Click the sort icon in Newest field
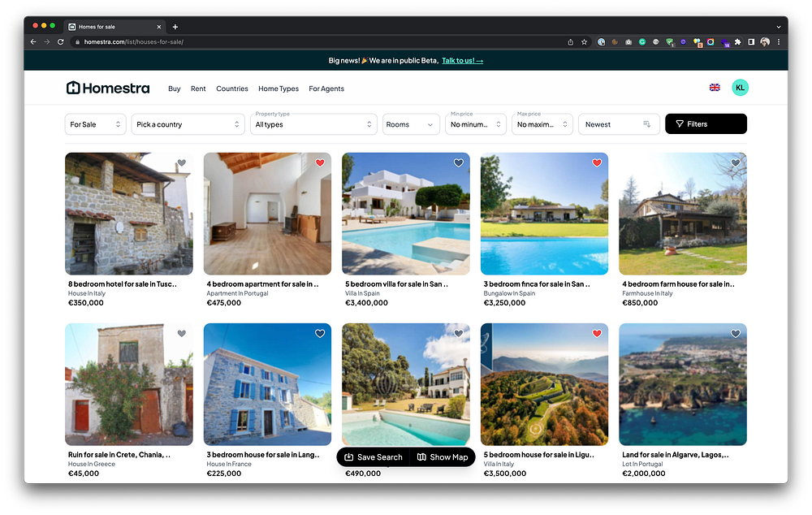The image size is (812, 515). pos(647,123)
